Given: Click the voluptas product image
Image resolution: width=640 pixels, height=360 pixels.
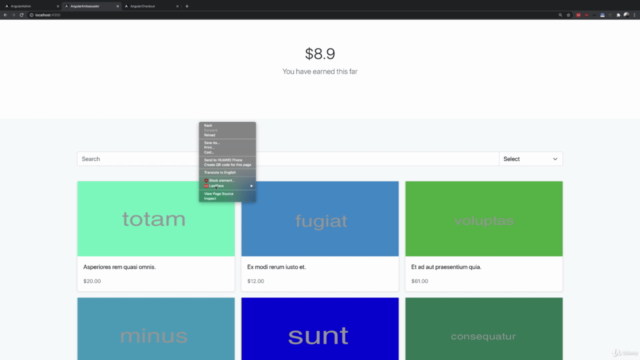Looking at the screenshot, I should [484, 219].
